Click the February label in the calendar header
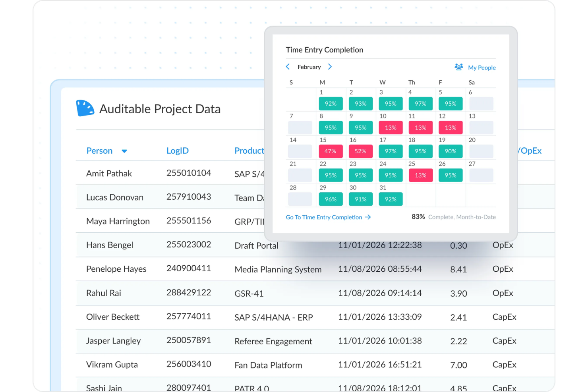The width and height of the screenshot is (588, 392). pyautogui.click(x=309, y=67)
